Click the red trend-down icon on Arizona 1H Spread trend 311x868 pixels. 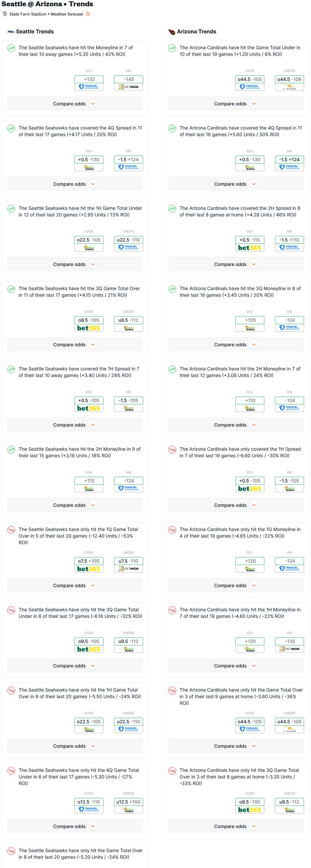(172, 450)
